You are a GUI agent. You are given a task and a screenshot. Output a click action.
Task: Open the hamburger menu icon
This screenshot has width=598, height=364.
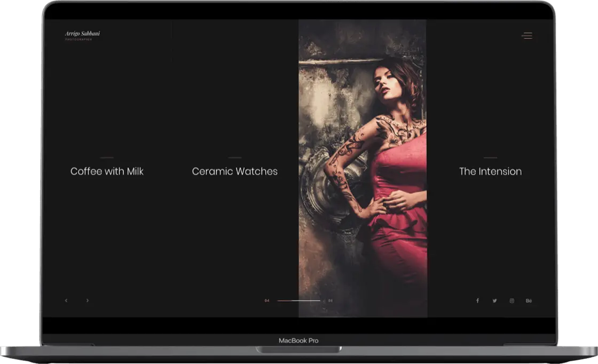(x=527, y=36)
